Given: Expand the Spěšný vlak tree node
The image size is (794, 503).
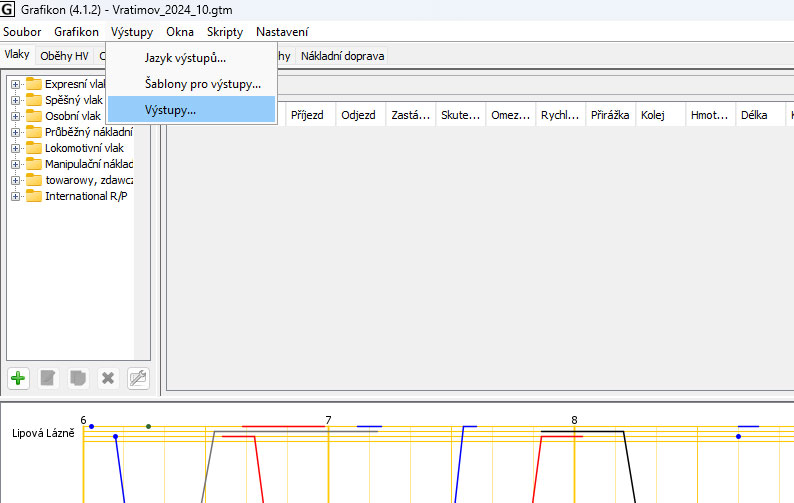Looking at the screenshot, I should (16, 100).
